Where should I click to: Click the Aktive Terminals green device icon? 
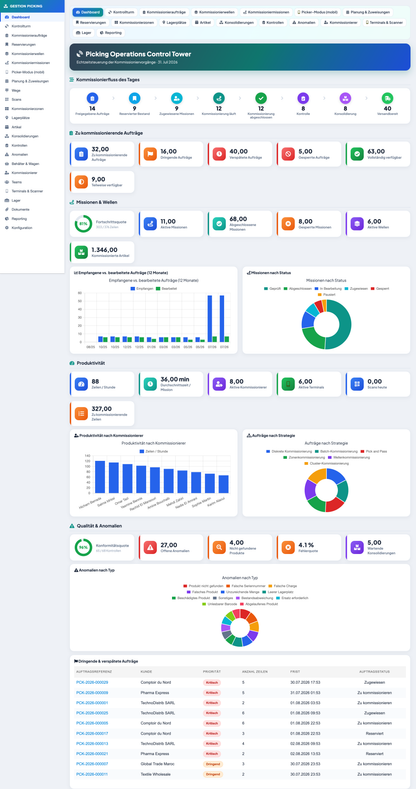288,384
